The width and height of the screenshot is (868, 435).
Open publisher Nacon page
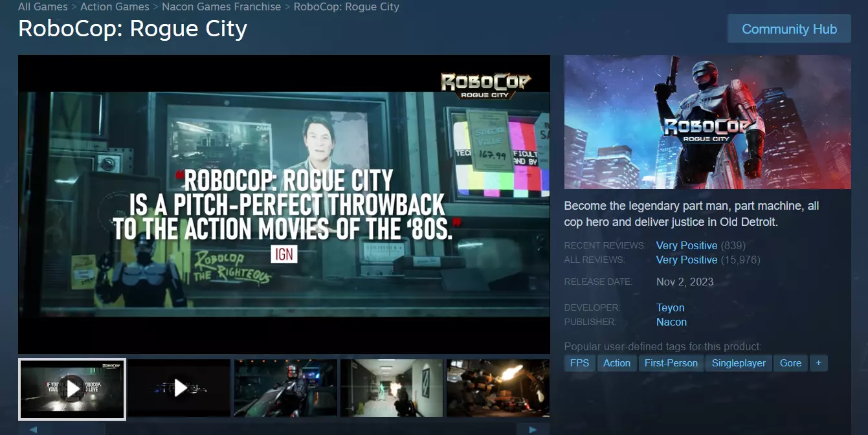[671, 322]
